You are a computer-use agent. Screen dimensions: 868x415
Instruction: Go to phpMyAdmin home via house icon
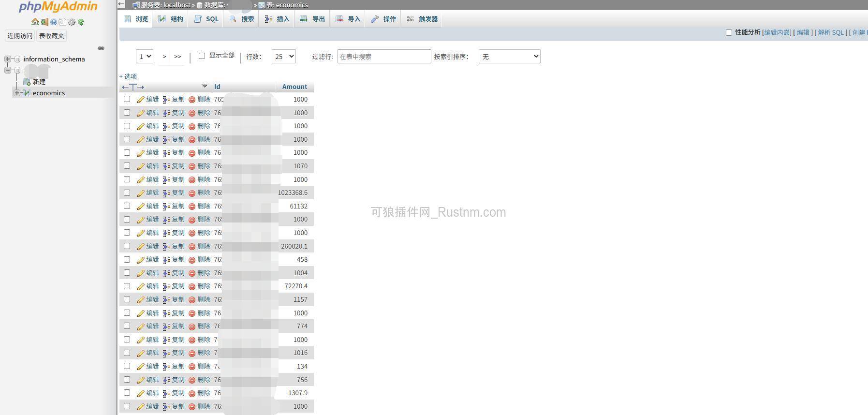coord(35,22)
